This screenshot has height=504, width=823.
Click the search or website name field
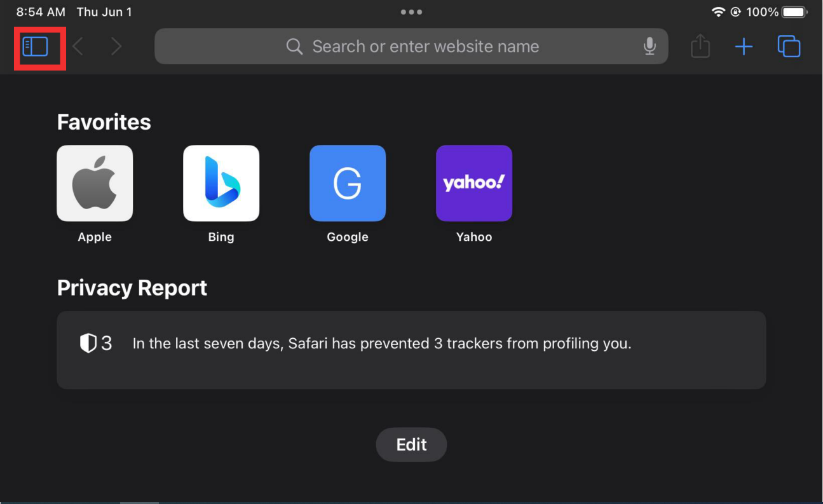(411, 46)
